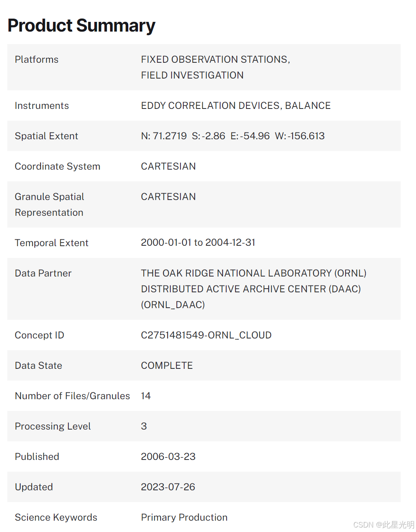Click the CSDN watermark text
This screenshot has width=416, height=532.
[383, 525]
